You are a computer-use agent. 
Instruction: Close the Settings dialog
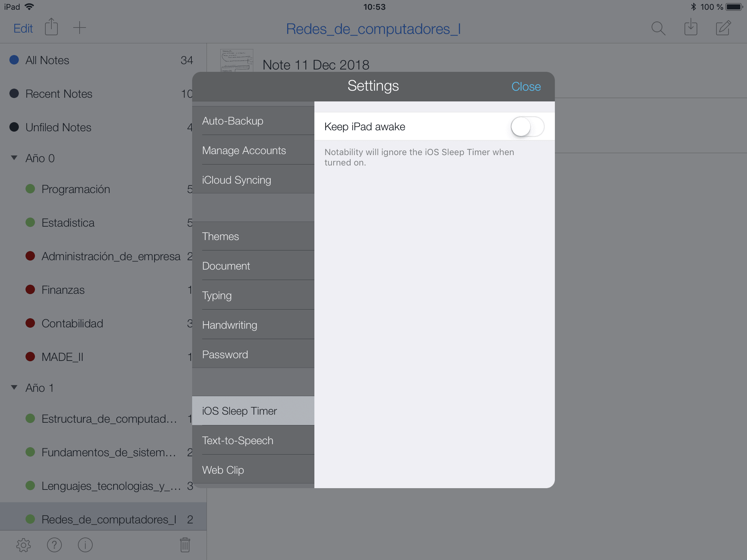click(525, 86)
